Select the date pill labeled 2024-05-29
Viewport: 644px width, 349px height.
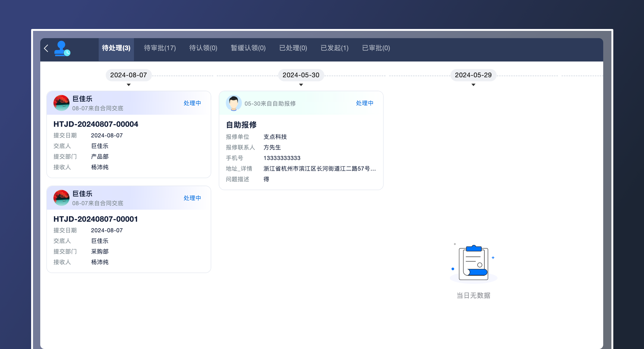point(473,75)
